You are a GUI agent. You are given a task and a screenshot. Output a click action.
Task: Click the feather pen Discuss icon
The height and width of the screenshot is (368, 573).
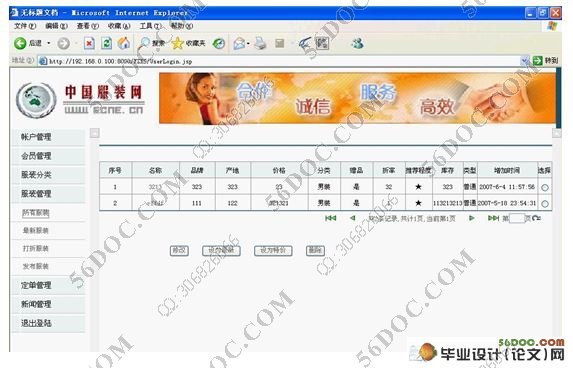[304, 43]
